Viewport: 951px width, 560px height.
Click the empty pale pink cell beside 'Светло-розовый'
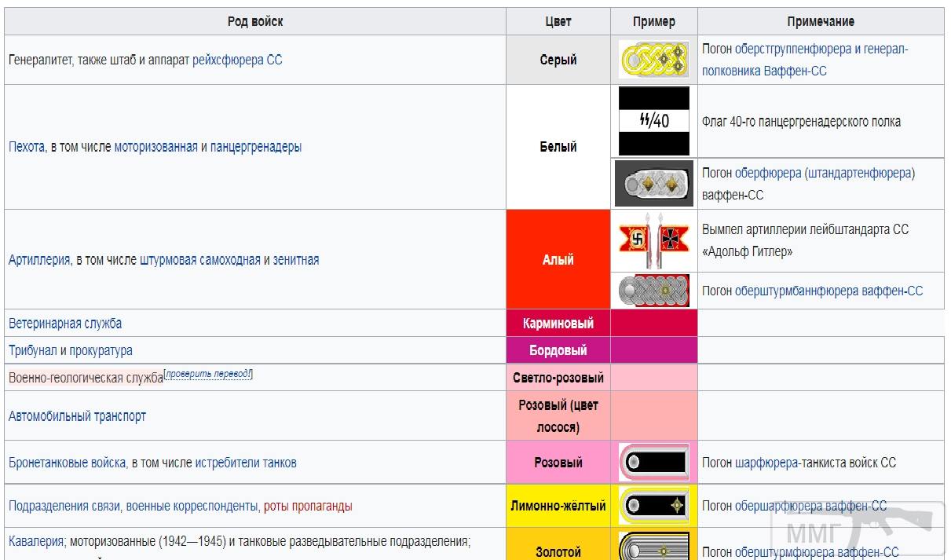pos(653,378)
